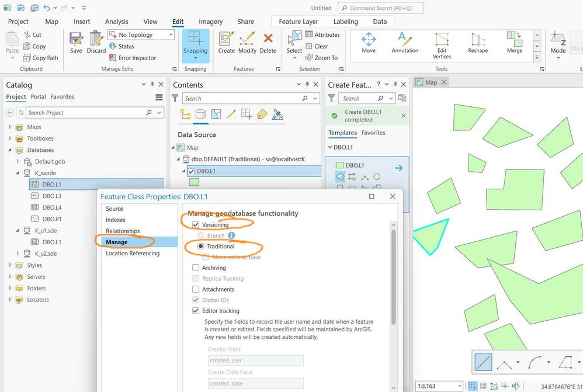The width and height of the screenshot is (583, 392).
Task: Enable the Attachments checkbox
Action: point(196,289)
